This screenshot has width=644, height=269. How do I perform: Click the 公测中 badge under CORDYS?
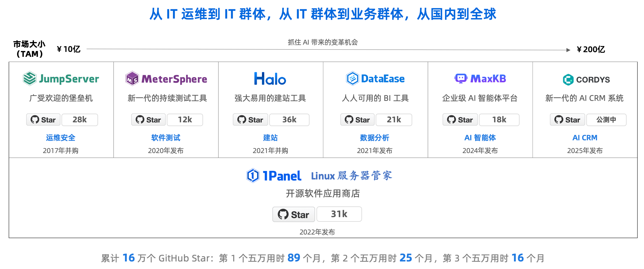pyautogui.click(x=606, y=120)
